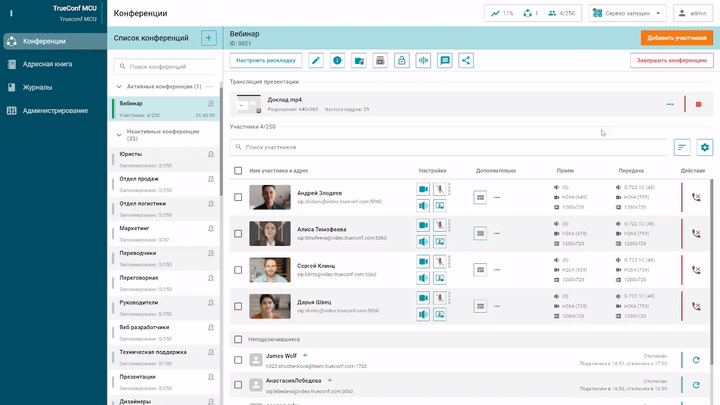Click the Отдел продаж conference

point(165,184)
